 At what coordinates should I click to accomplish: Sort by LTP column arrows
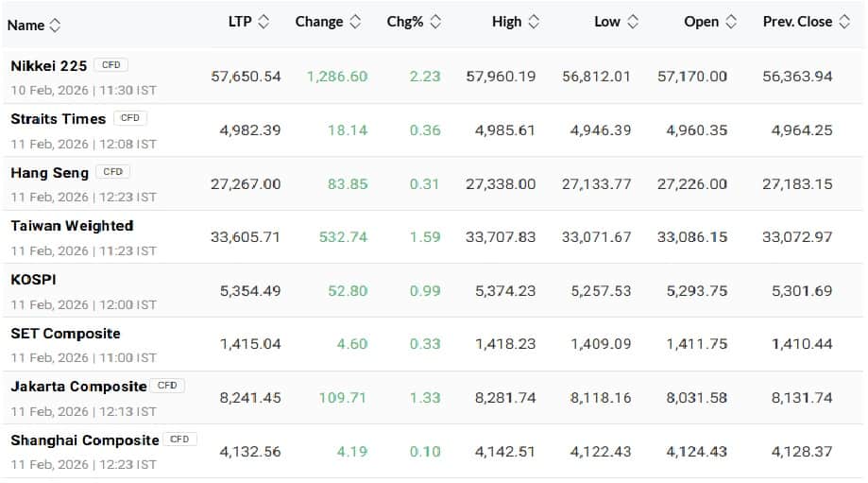(x=264, y=22)
